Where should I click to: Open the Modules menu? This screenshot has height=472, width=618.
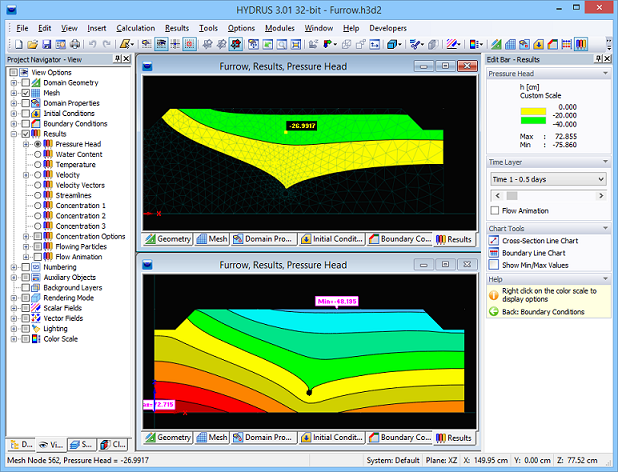pos(279,28)
